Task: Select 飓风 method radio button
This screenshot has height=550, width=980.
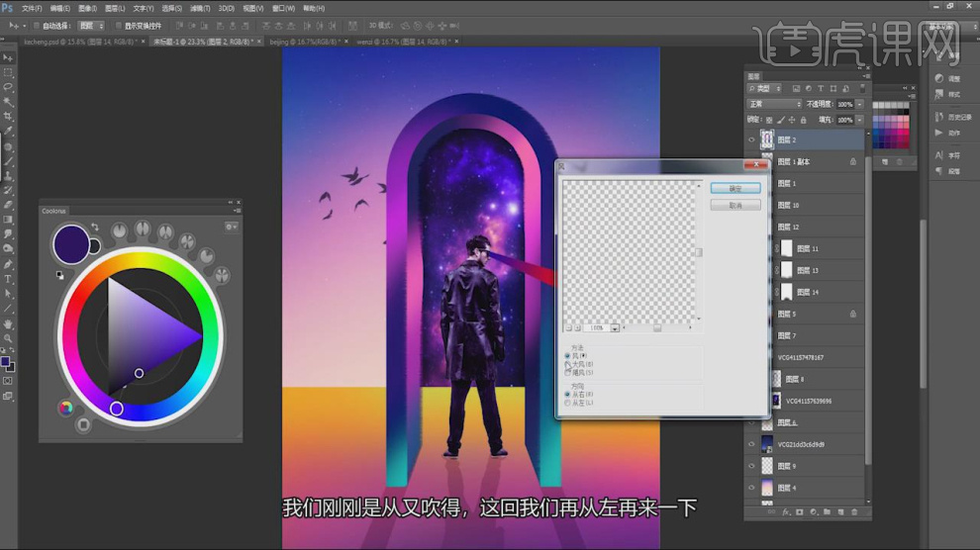Action: [567, 372]
